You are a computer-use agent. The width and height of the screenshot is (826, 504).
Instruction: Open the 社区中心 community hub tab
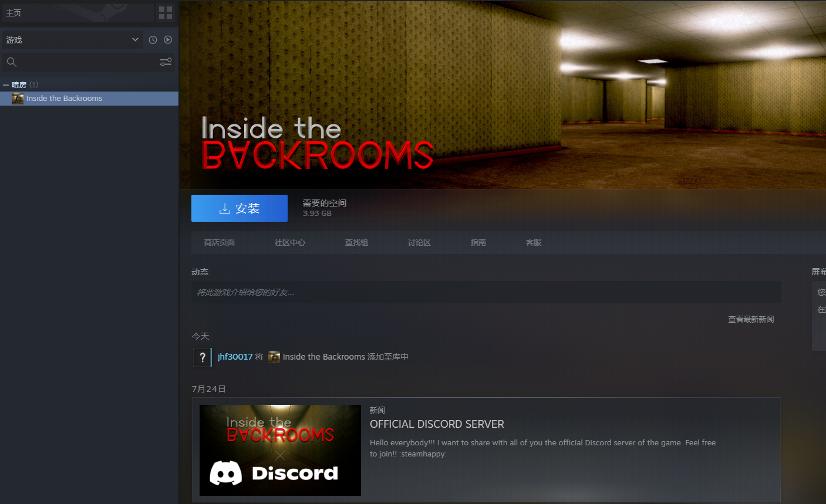(x=290, y=242)
